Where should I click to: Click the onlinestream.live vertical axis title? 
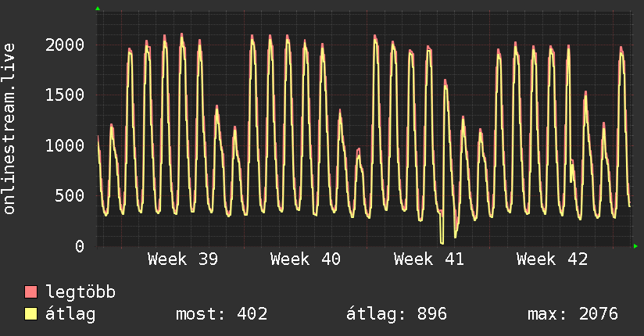tap(9, 129)
